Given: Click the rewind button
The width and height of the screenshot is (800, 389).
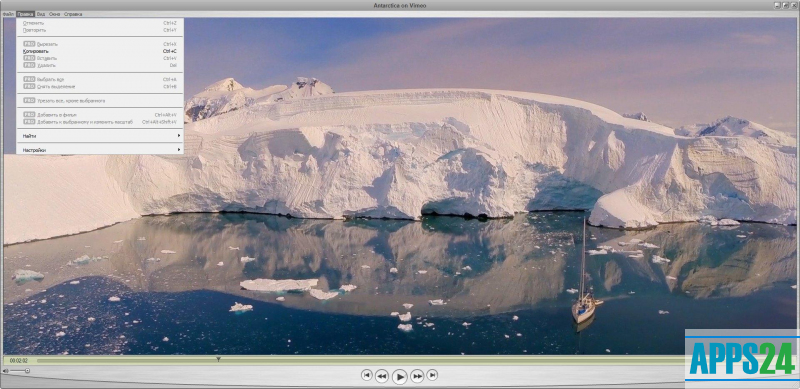Looking at the screenshot, I should [x=382, y=376].
